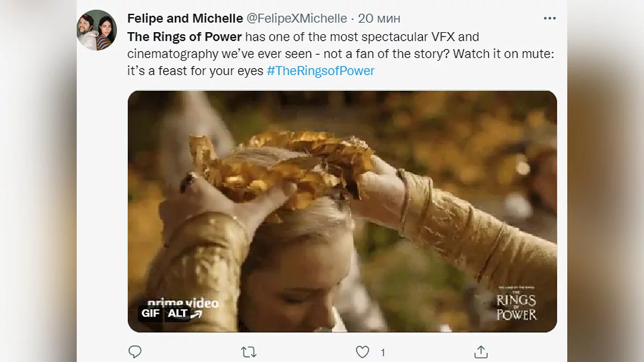Open the Felipe and Michelle display name

tap(185, 18)
